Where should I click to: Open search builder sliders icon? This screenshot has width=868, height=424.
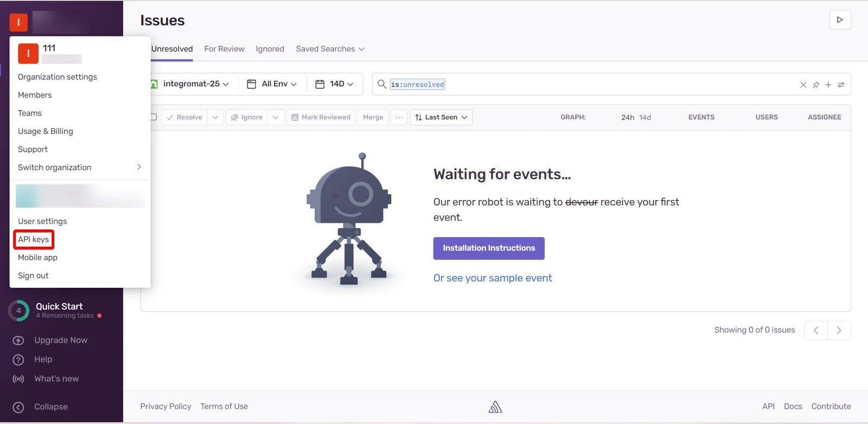point(841,85)
